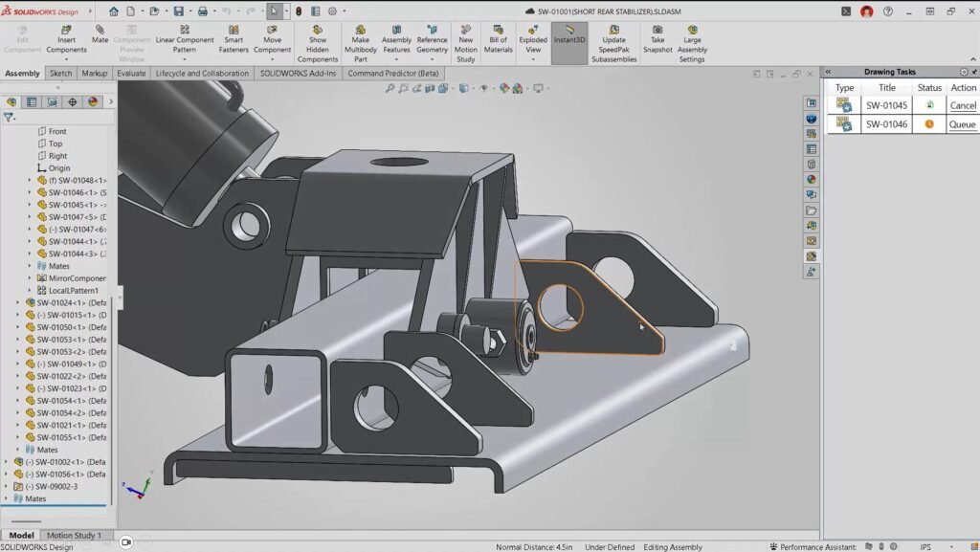Open Large Assembly Settings
Image resolution: width=980 pixels, height=552 pixels.
pyautogui.click(x=692, y=44)
